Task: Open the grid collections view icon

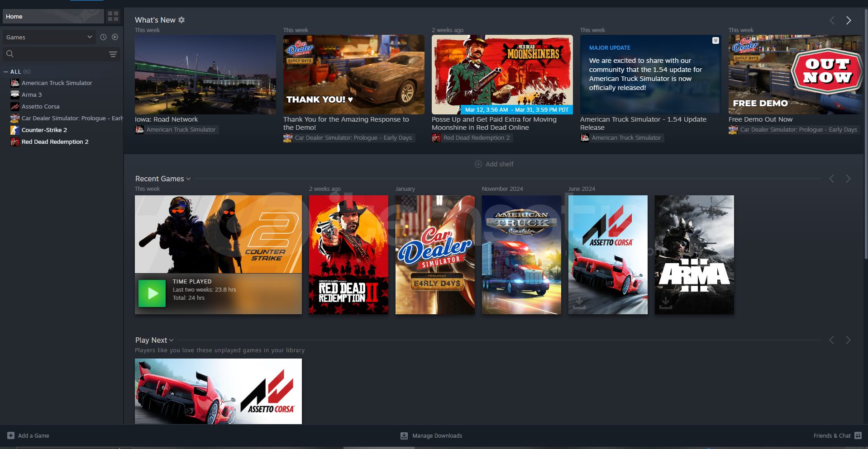Action: (113, 16)
